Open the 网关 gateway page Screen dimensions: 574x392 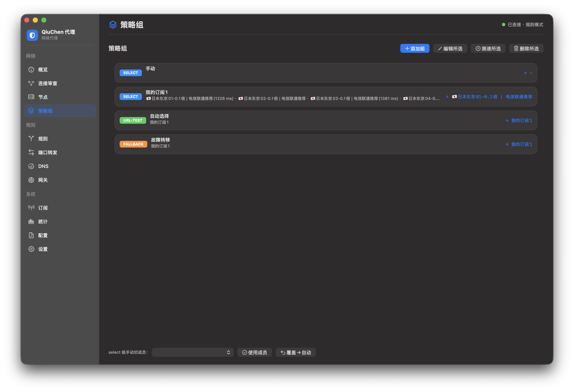click(x=60, y=180)
